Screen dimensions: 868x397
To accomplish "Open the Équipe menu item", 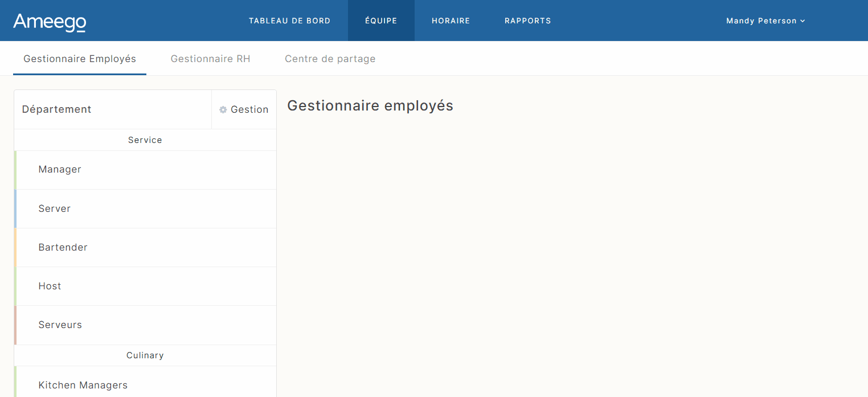I will [381, 21].
